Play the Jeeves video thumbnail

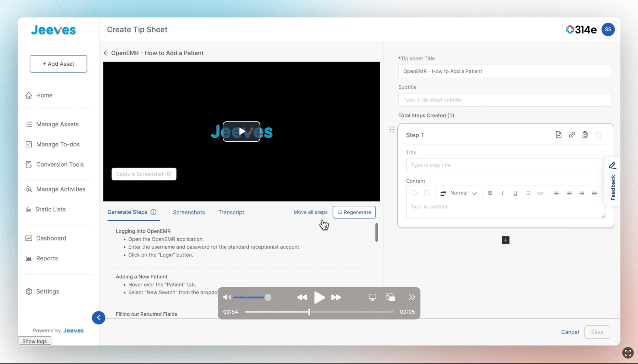(x=241, y=131)
